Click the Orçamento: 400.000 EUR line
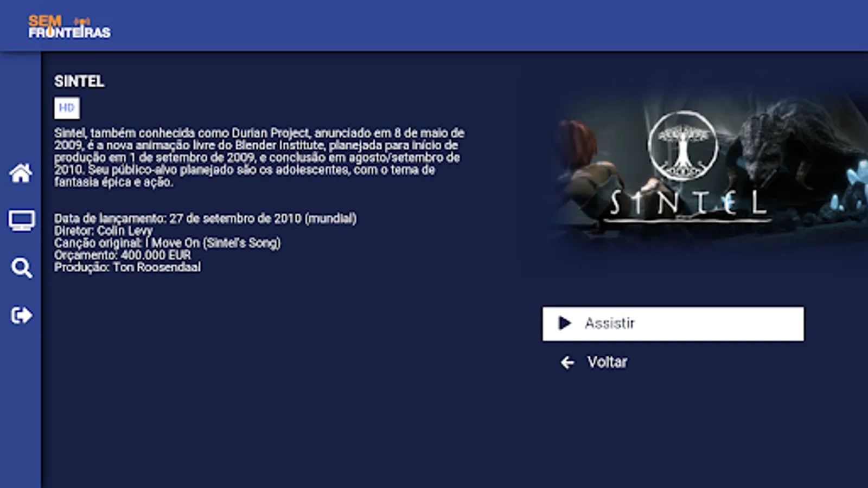This screenshot has height=488, width=868. click(x=122, y=255)
